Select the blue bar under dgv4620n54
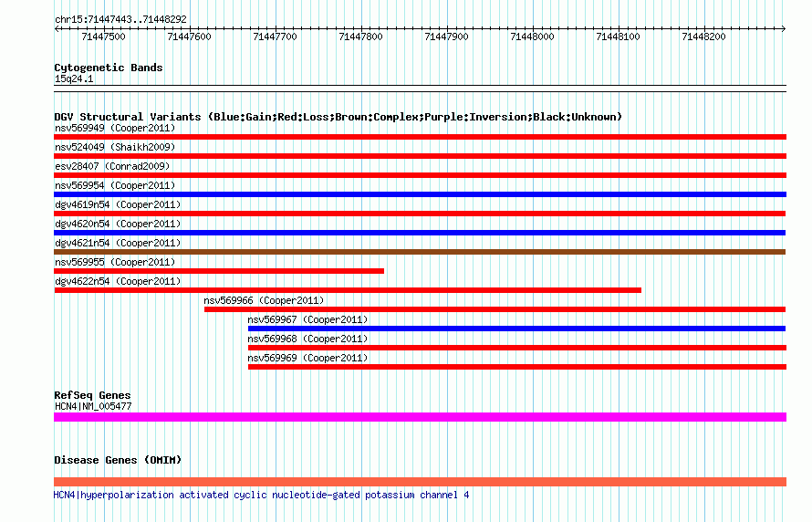812x522 pixels. (x=420, y=233)
